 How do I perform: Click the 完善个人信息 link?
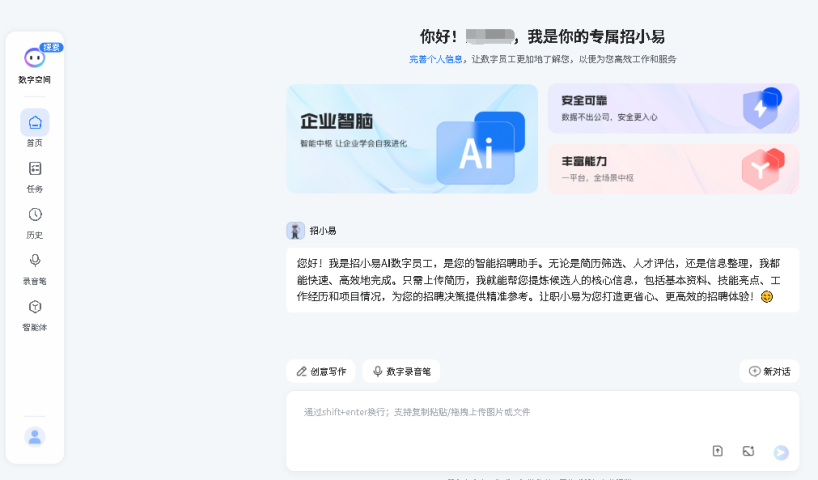point(436,59)
